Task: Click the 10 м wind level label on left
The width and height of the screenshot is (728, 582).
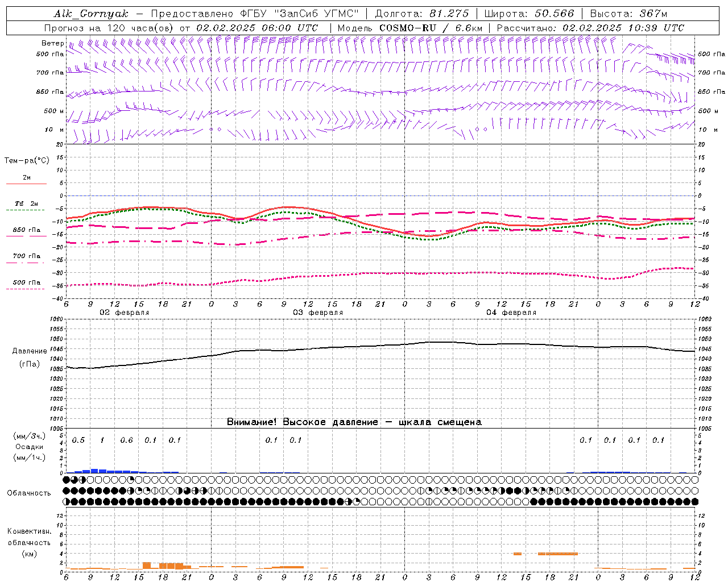Action: click(x=55, y=130)
